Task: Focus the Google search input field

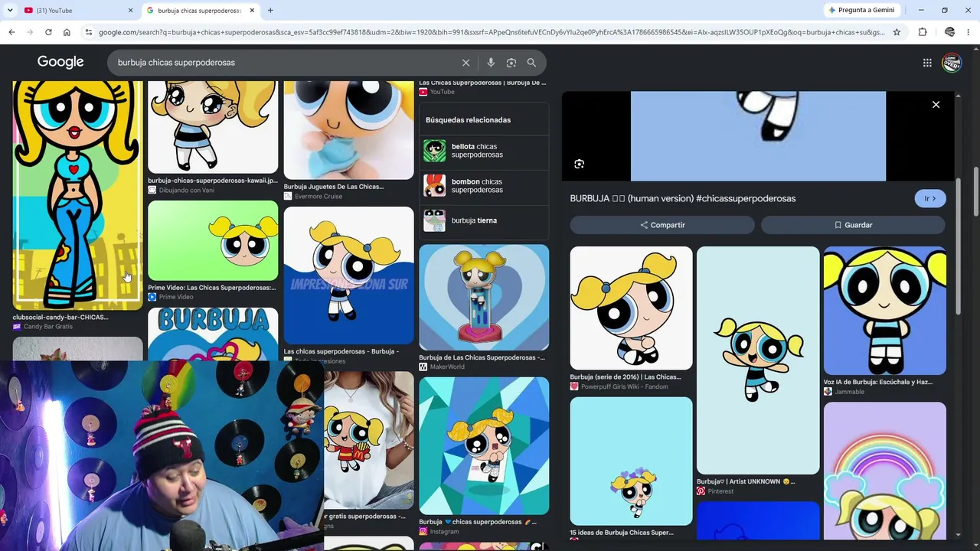Action: [x=283, y=63]
